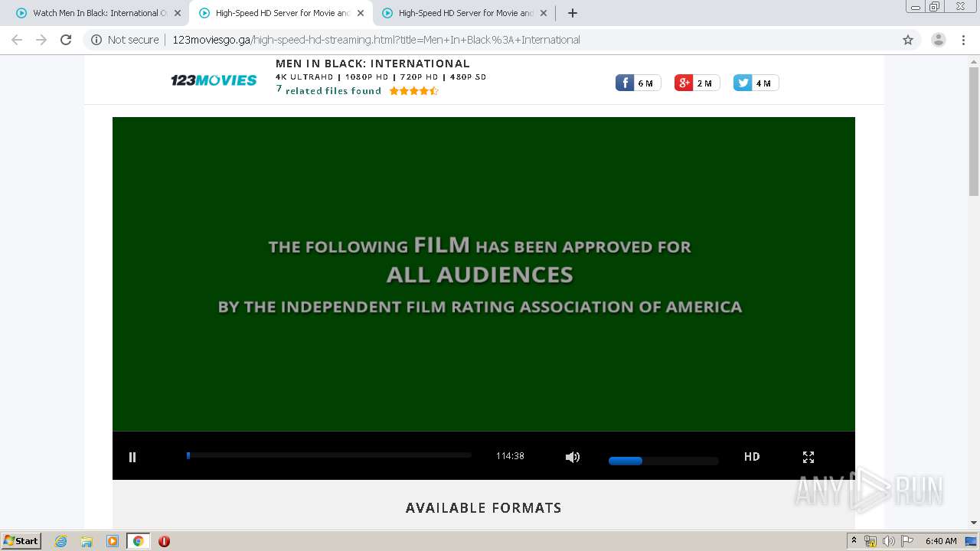
Task: Open the 7 related files found link
Action: [328, 90]
